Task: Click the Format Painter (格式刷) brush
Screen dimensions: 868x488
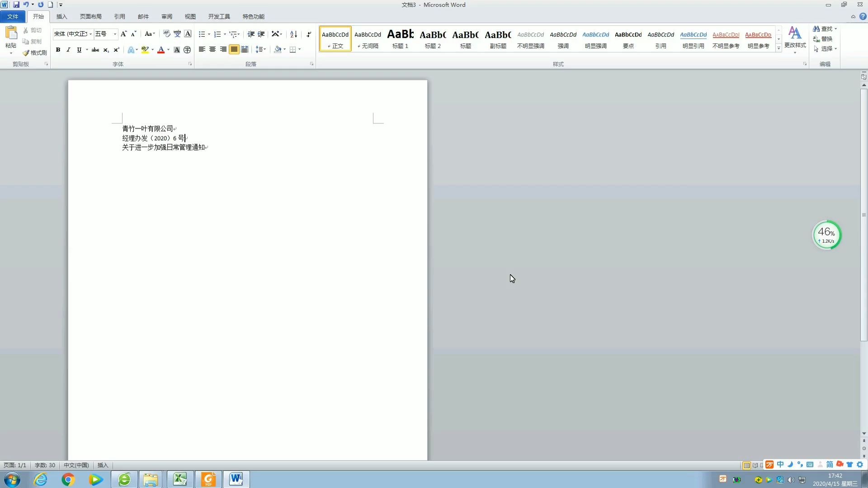Action: point(35,53)
